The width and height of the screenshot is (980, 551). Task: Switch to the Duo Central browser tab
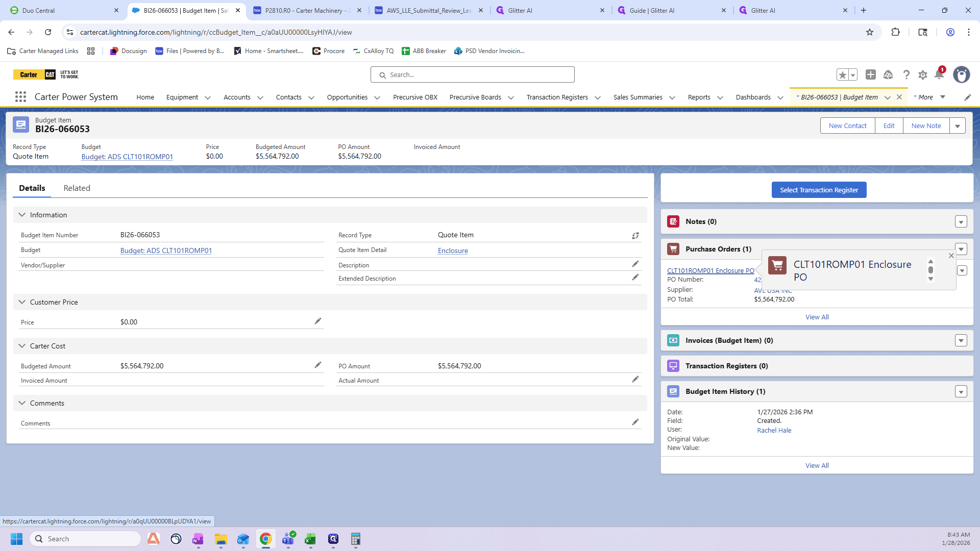pyautogui.click(x=63, y=10)
